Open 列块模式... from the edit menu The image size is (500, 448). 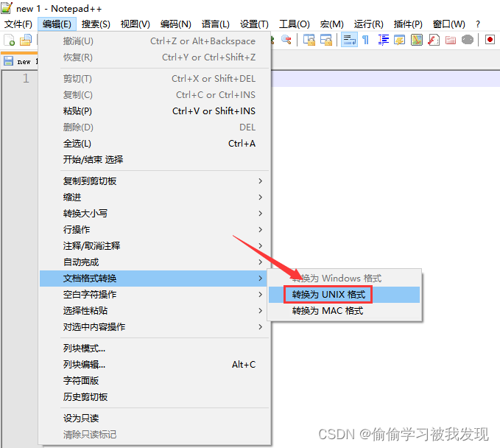(x=155, y=349)
